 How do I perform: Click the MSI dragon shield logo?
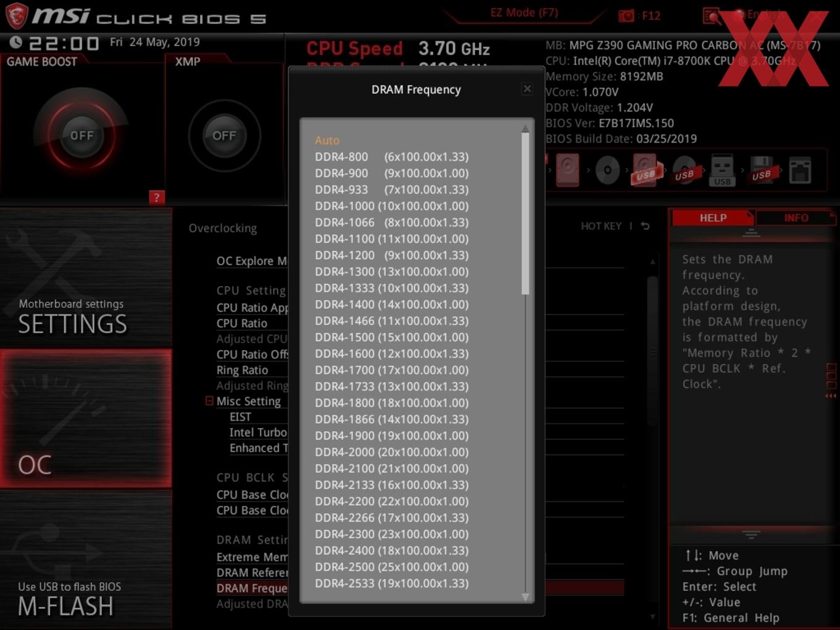(17, 15)
